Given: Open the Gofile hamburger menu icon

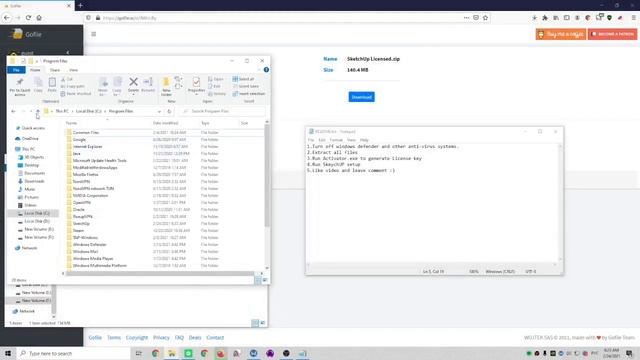Looking at the screenshot, I should point(93,34).
